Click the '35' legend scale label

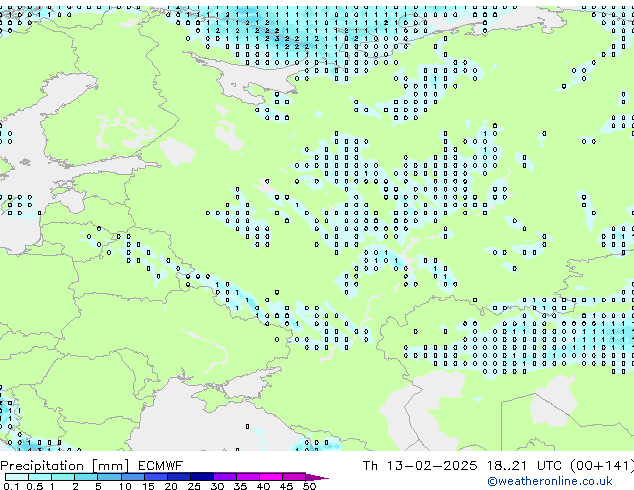click(x=240, y=486)
